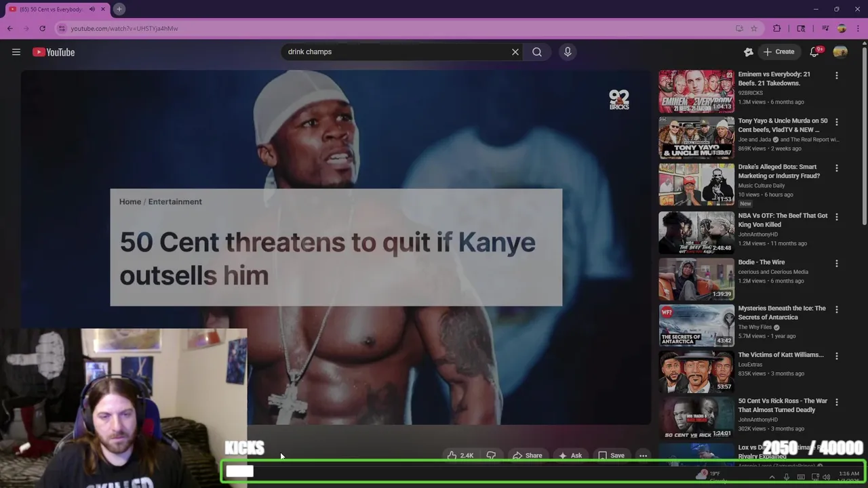Click the Ask AI button
Viewport: 868px width, 488px height.
[570, 455]
